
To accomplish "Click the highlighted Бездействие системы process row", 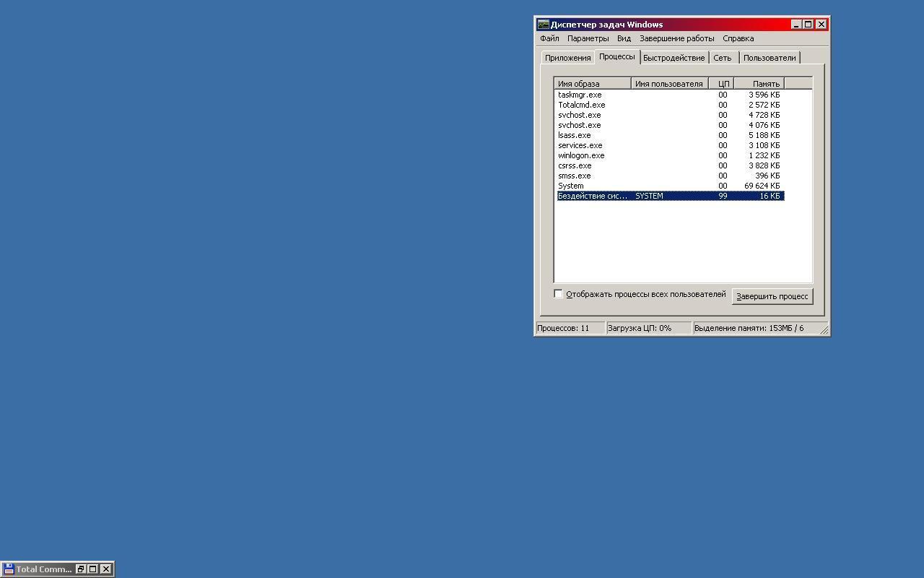I will coord(670,196).
